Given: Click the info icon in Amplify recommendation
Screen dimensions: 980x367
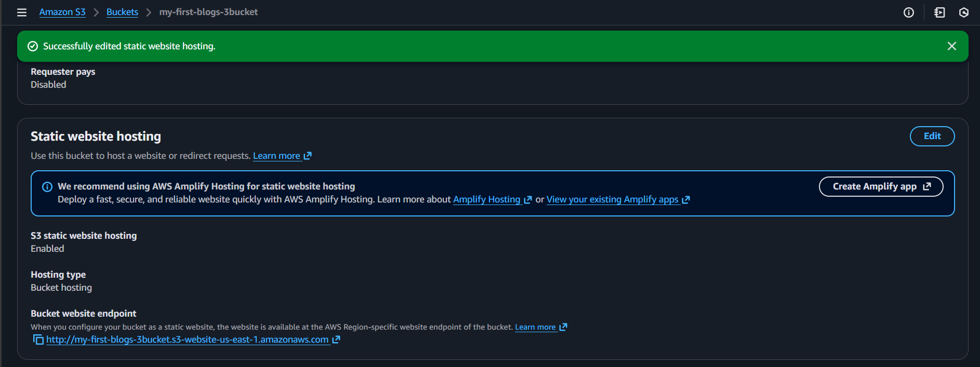Looking at the screenshot, I should coord(47,187).
